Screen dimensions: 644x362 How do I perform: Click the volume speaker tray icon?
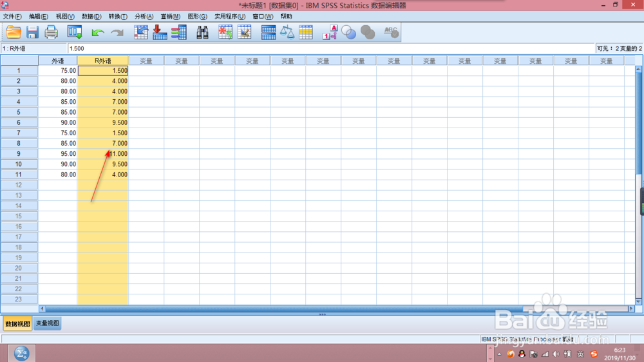point(556,354)
